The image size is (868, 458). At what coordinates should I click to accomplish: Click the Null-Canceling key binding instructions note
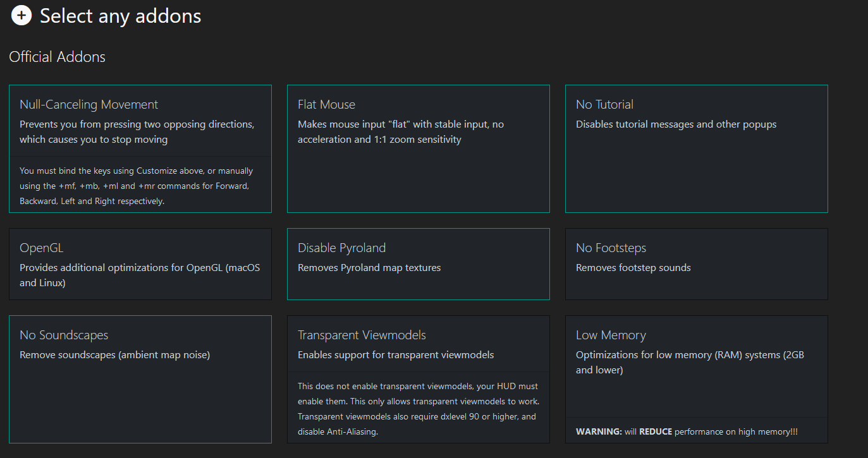[136, 186]
